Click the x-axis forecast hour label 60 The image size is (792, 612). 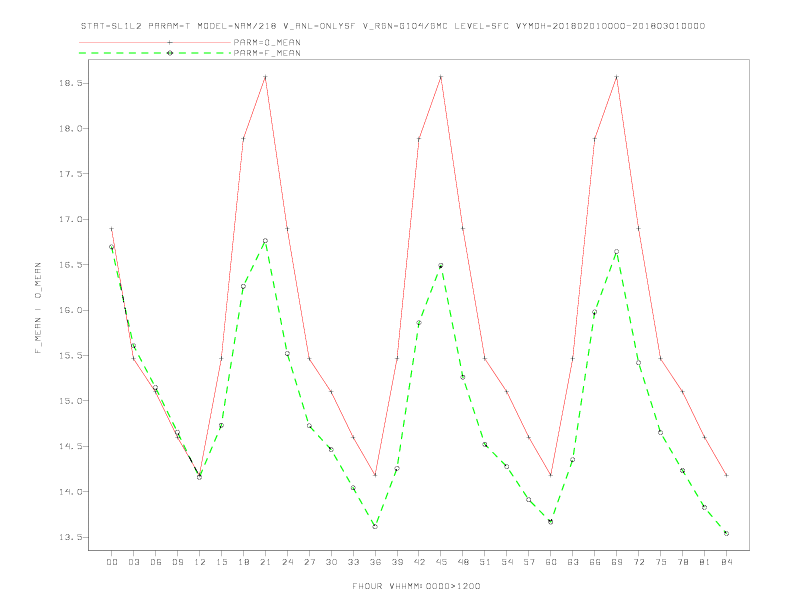[x=551, y=562]
